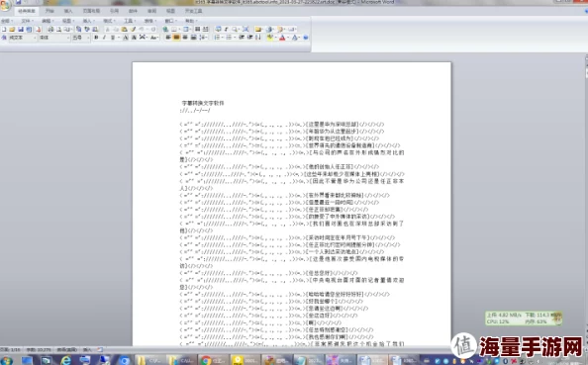Screen dimensions: 588x365
Task: Click the Bold formatting icon
Action: coord(96,38)
